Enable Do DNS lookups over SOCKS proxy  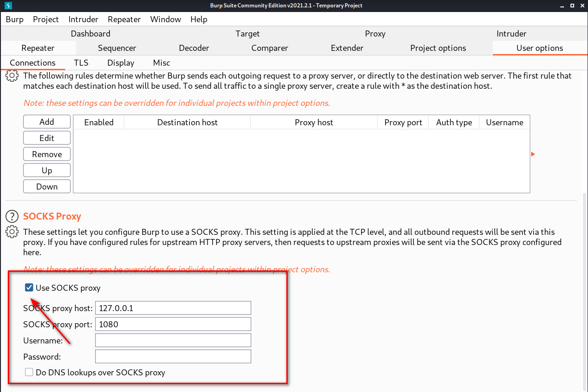point(30,372)
